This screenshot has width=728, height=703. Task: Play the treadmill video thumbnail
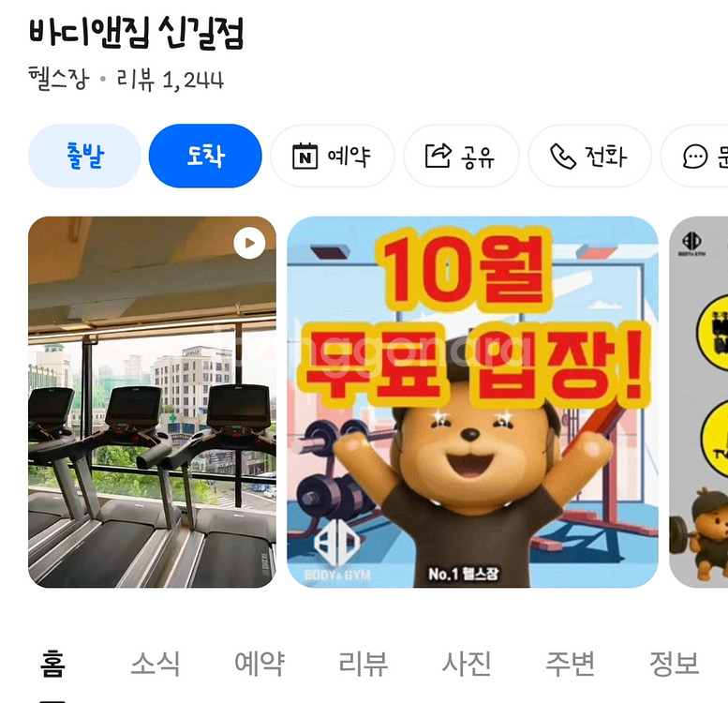click(x=249, y=243)
